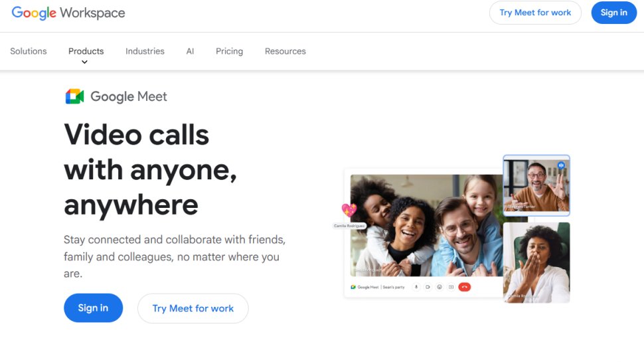This screenshot has width=644, height=362.
Task: Expand the chevron under Products
Action: pos(84,62)
